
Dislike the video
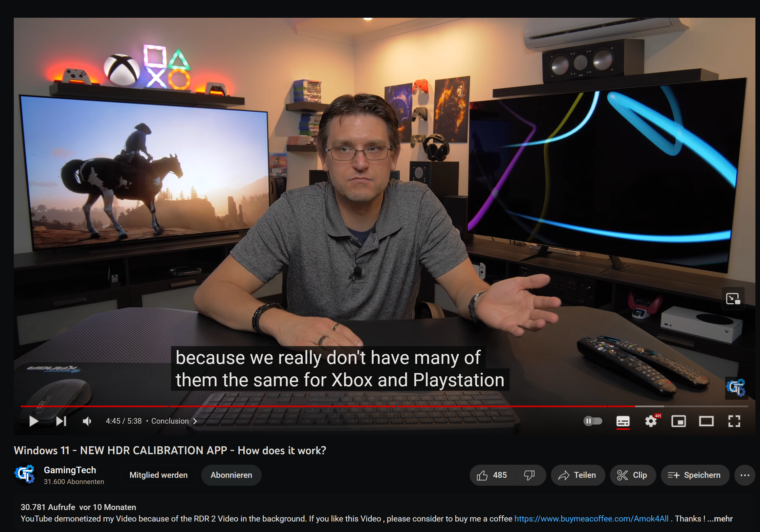529,475
